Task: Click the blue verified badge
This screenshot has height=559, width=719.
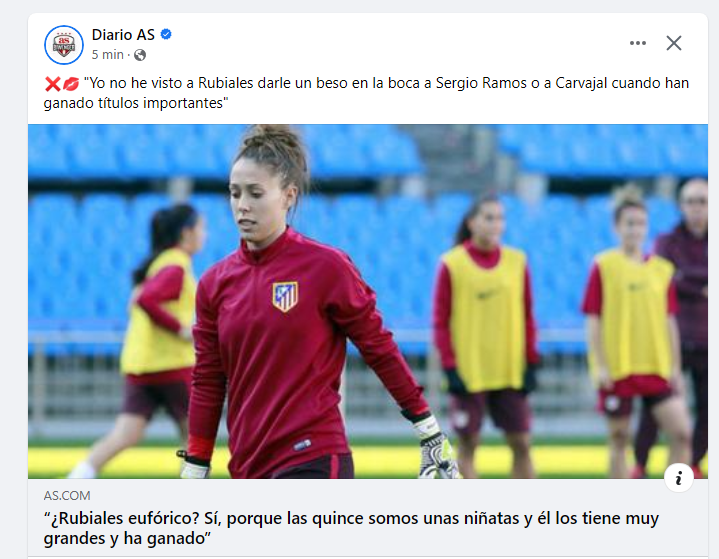Action: [166, 34]
